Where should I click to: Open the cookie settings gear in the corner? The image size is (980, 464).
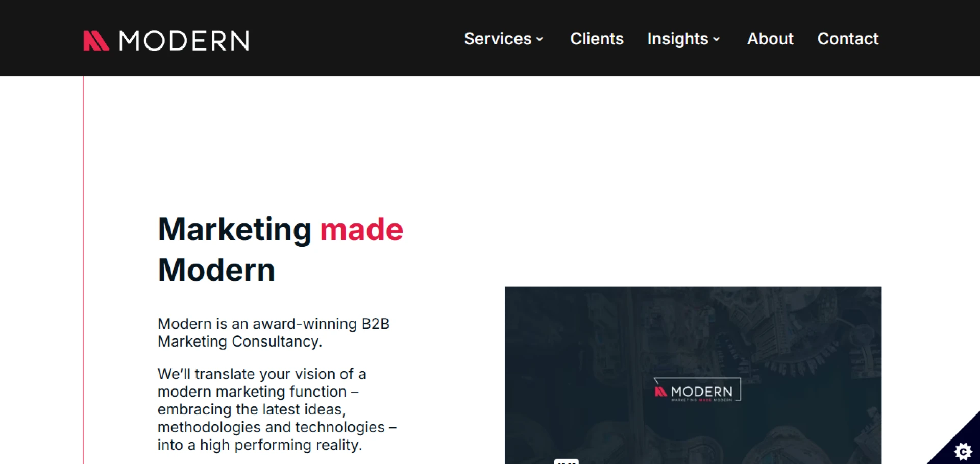pyautogui.click(x=964, y=451)
